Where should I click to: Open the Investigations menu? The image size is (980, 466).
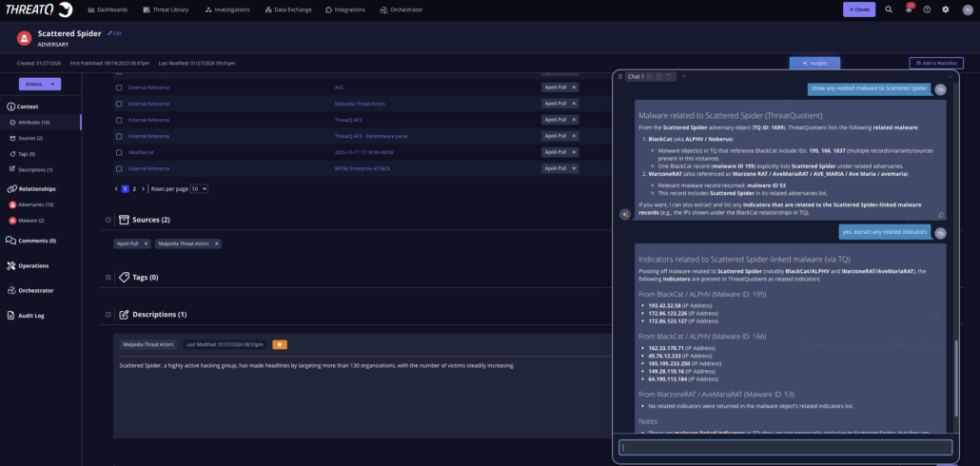(x=227, y=10)
